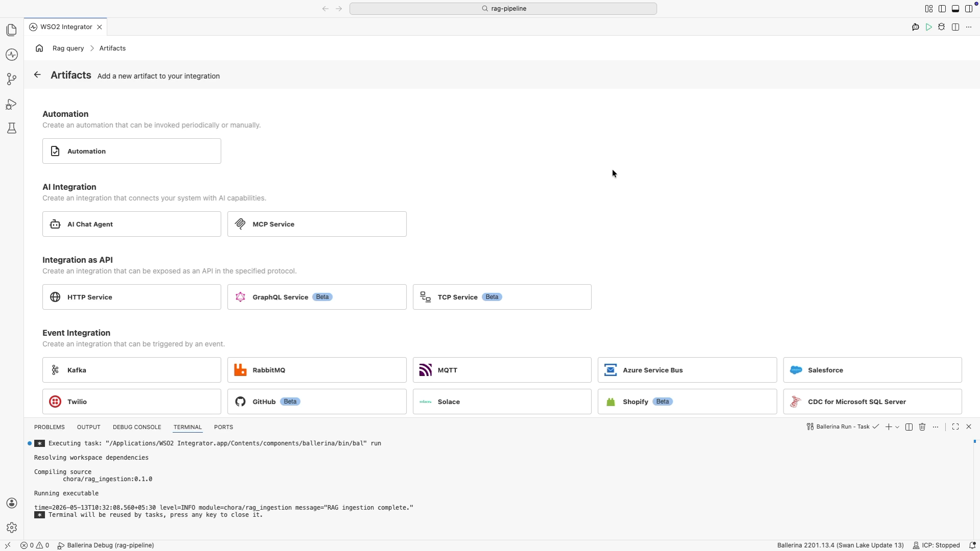Viewport: 980px width, 551px height.
Task: Open the WSO2 Integrator activity bar icon
Action: pos(12,55)
